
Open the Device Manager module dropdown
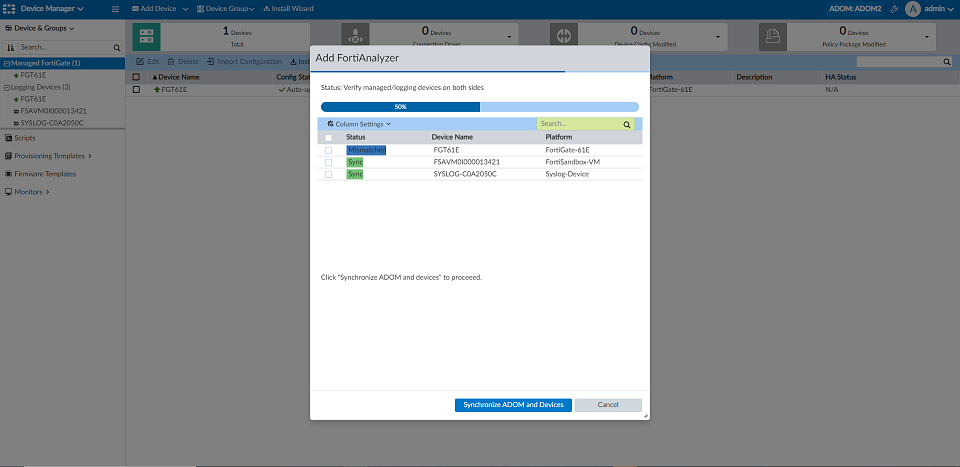click(x=52, y=9)
